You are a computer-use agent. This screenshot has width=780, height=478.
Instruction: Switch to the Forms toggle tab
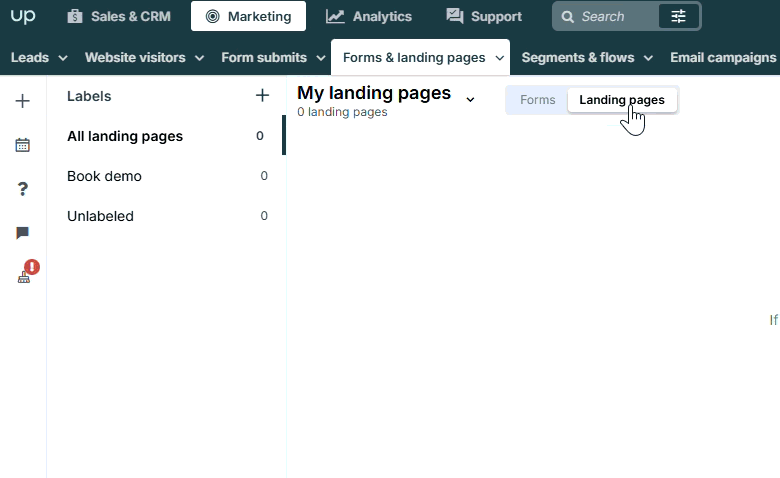coord(537,100)
